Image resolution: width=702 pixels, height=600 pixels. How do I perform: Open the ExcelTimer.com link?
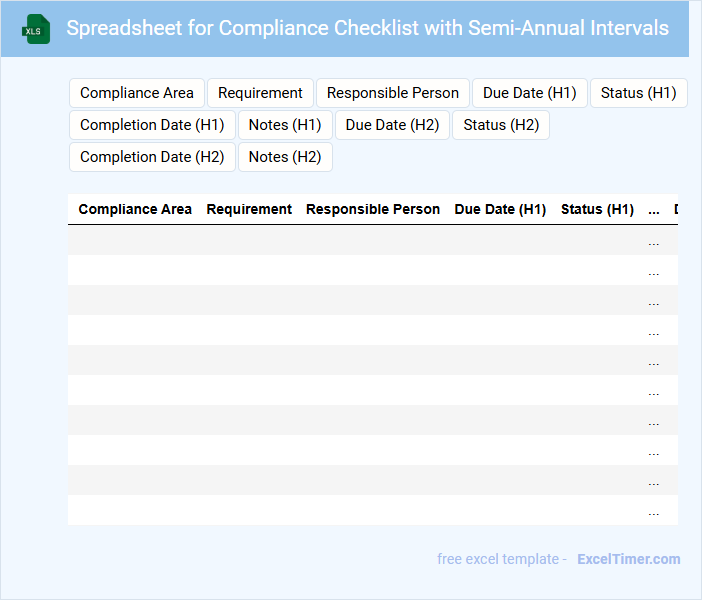(628, 559)
